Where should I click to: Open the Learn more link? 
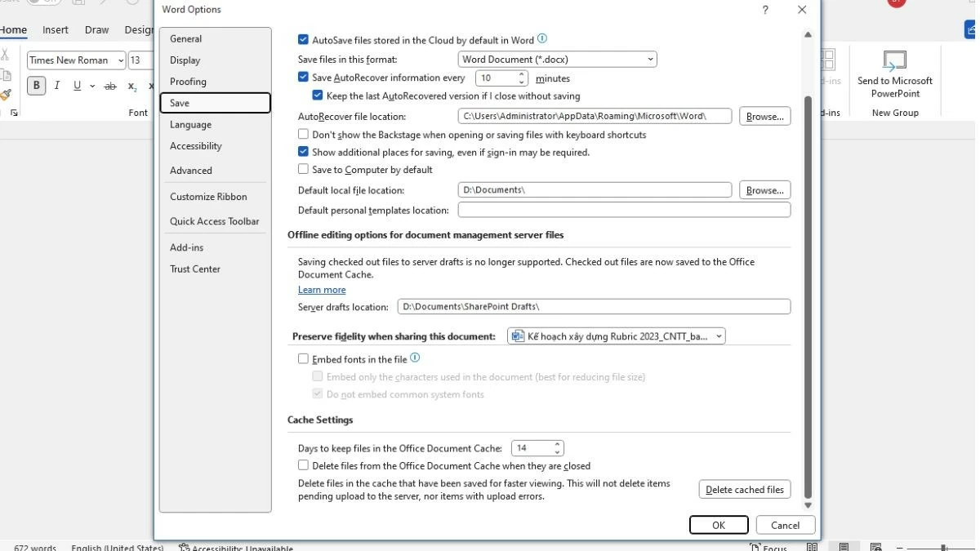(x=322, y=290)
